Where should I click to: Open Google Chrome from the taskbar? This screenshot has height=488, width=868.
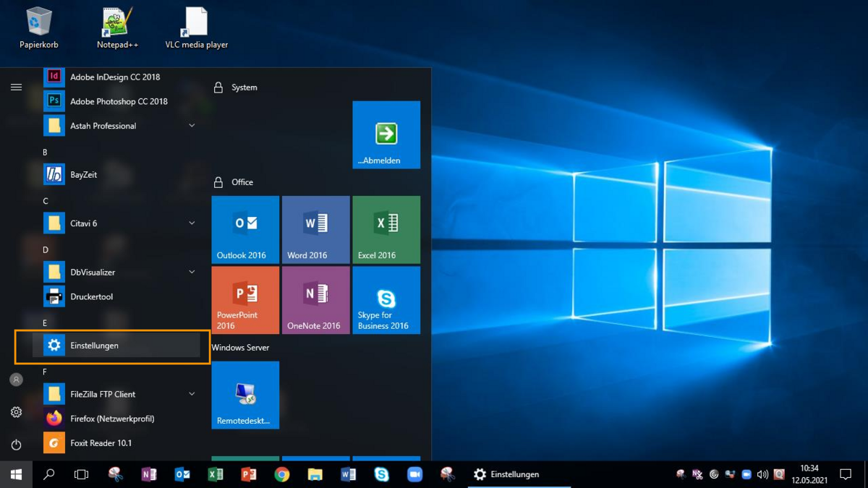click(282, 474)
